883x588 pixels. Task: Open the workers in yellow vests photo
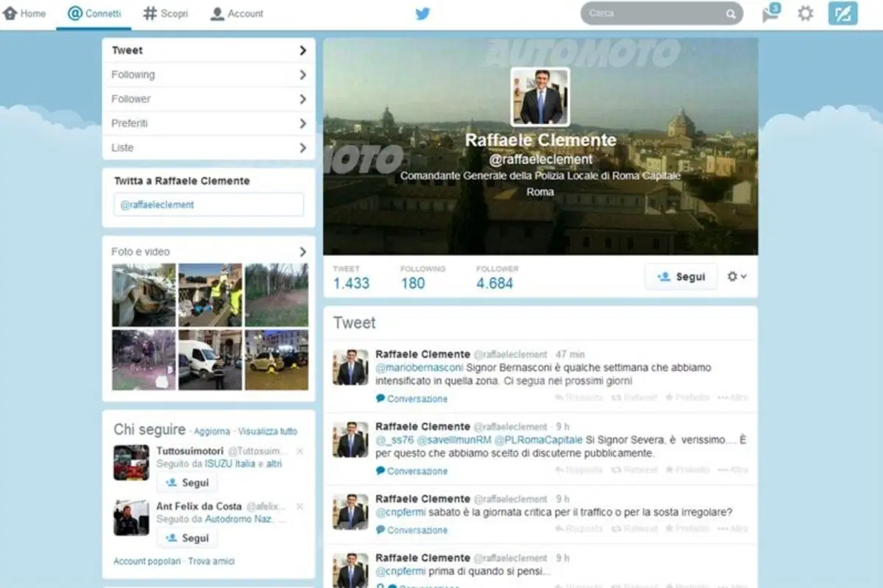pos(210,295)
